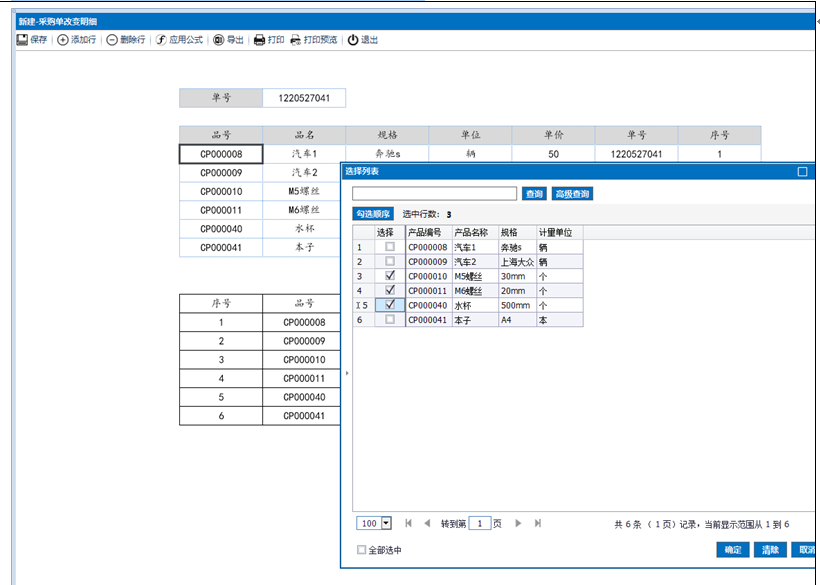Open the page size 100 dropdown
The height and width of the screenshot is (585, 820).
tap(386, 523)
